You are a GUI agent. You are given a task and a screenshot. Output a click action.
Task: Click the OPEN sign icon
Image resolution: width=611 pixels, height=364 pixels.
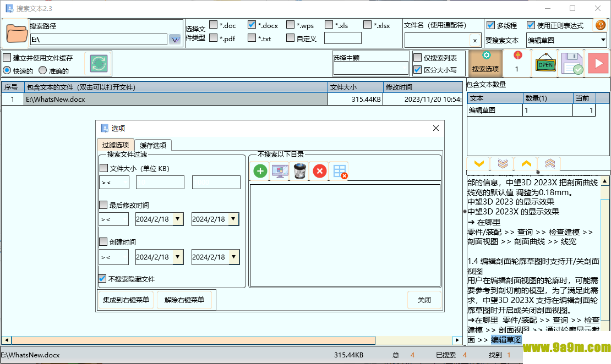pyautogui.click(x=545, y=63)
